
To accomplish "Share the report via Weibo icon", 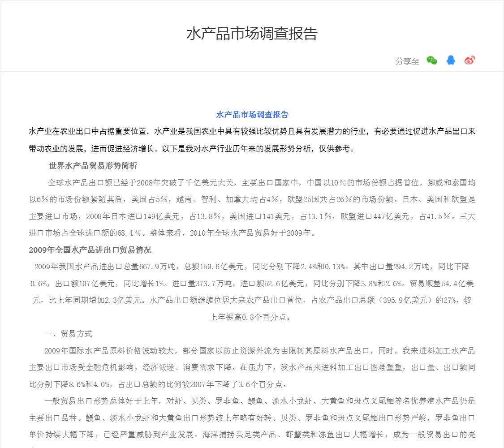I will 470,60.
